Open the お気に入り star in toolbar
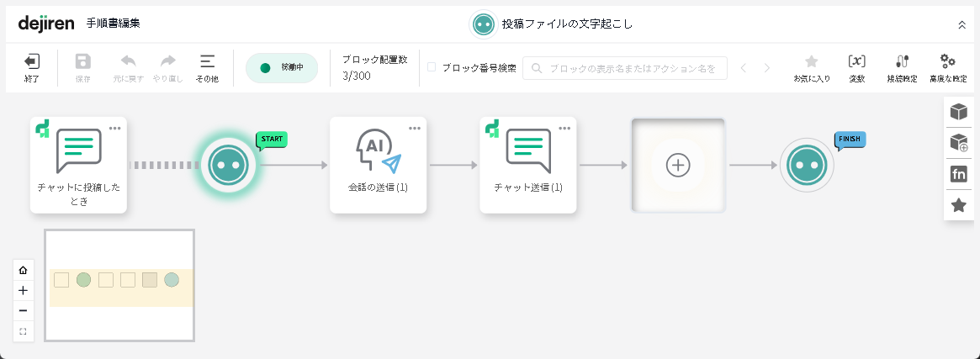 point(811,67)
